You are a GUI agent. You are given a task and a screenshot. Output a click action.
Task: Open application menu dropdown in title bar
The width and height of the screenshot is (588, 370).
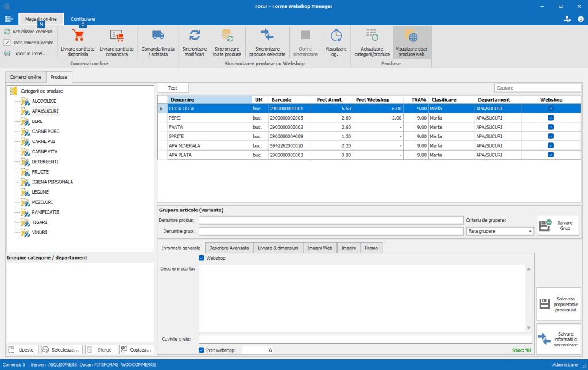[x=9, y=19]
